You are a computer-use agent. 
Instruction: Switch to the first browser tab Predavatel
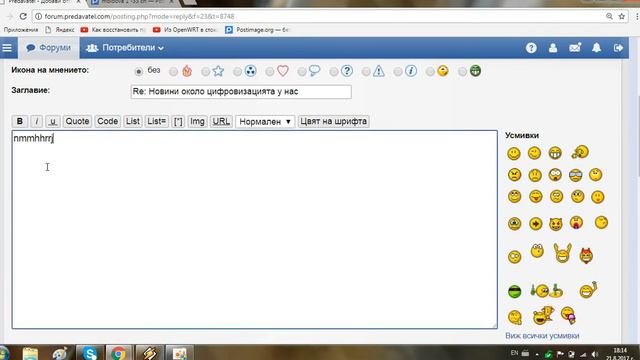pyautogui.click(x=41, y=2)
